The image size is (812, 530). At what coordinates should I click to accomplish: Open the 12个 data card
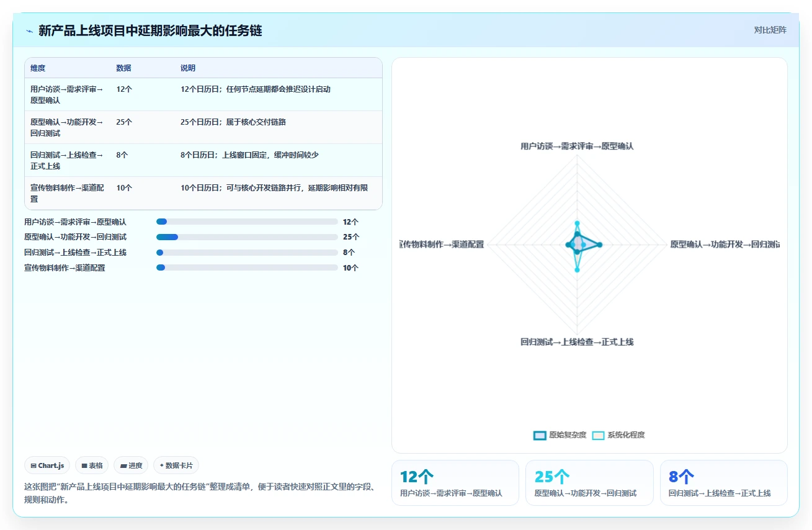[455, 483]
